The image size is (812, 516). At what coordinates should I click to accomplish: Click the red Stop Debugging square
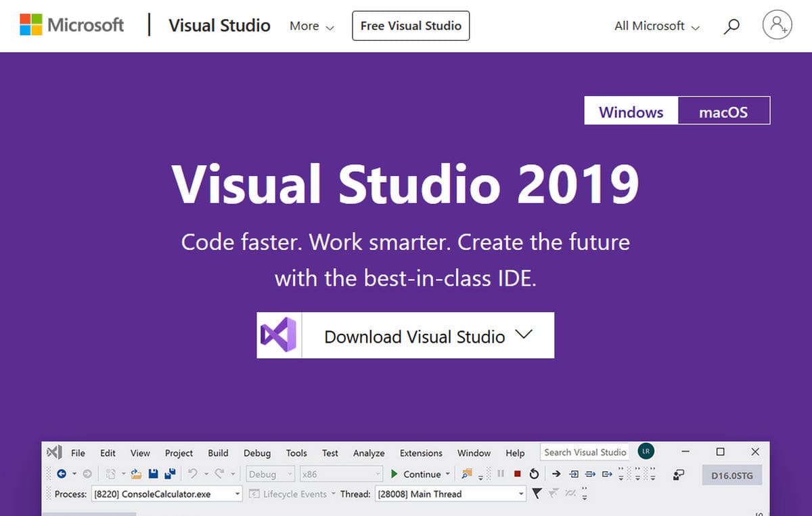click(x=517, y=474)
